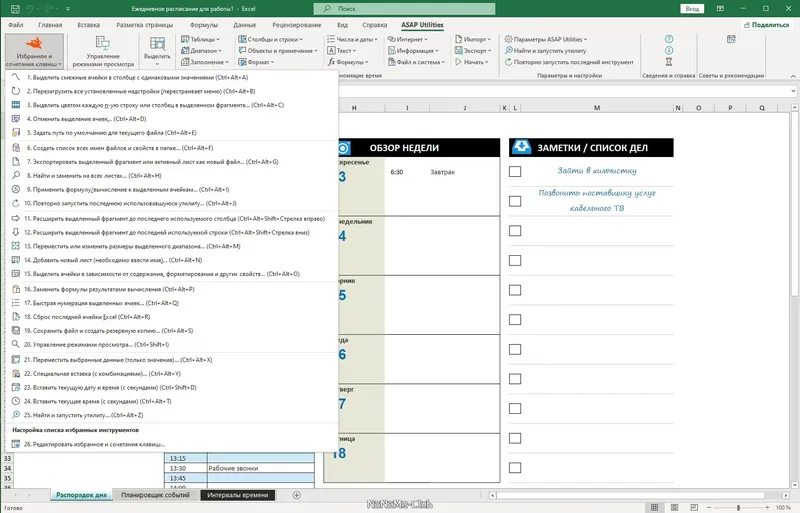This screenshot has height=513, width=800.
Task: Expand the Интернет dropdown
Action: 408,39
